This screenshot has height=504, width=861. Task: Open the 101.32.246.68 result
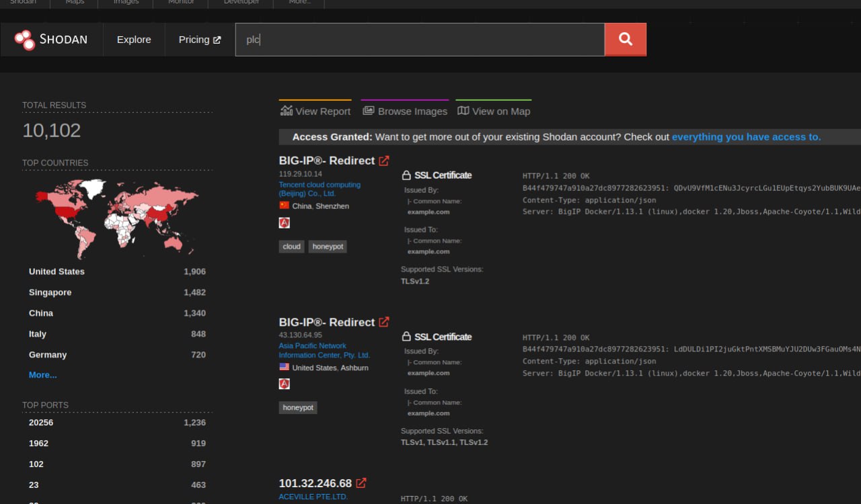tap(315, 483)
